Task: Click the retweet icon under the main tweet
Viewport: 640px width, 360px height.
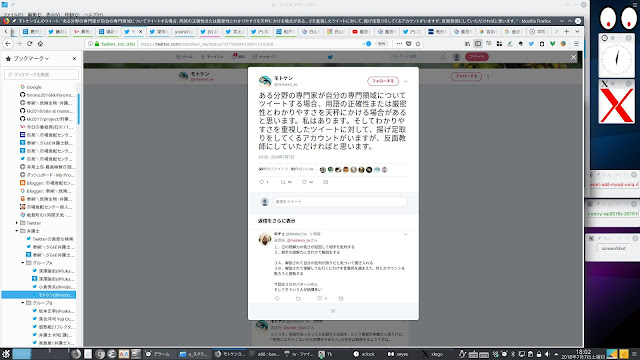Action: (x=283, y=182)
